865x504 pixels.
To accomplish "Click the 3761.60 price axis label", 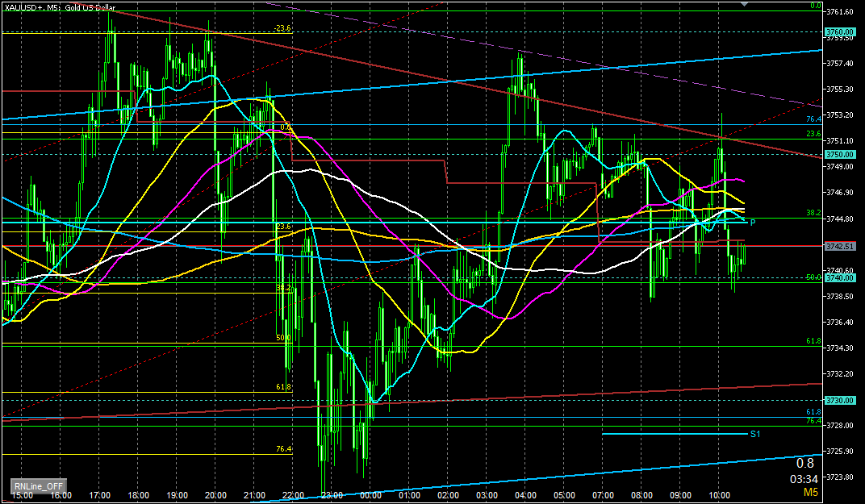I will [x=840, y=11].
